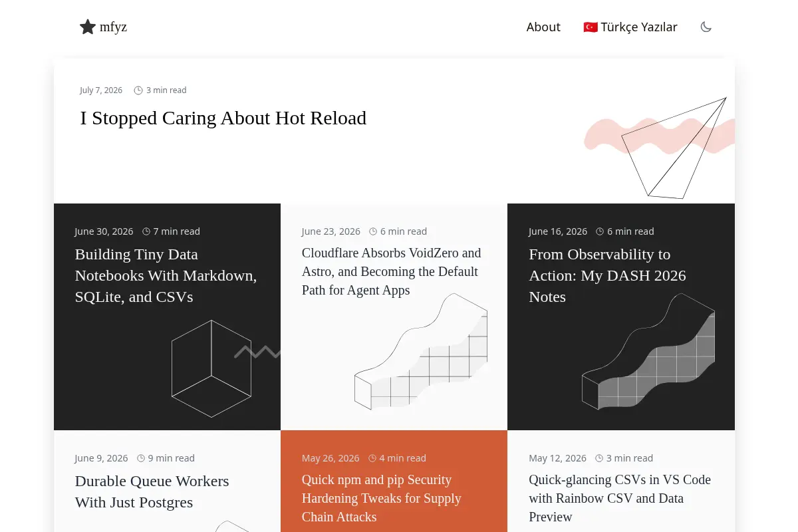Open the Quick npm and pip Security Hardening post
Screen dimensions: 798x532
tap(382, 498)
